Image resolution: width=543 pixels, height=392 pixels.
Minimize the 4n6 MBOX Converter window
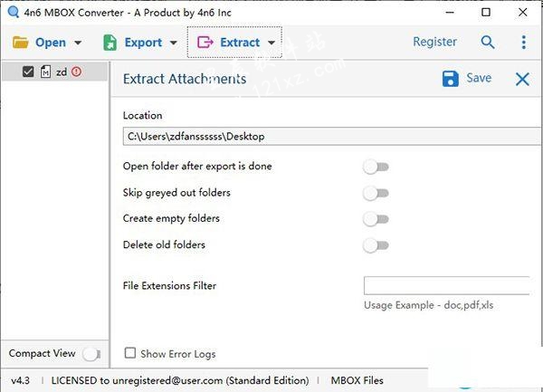pyautogui.click(x=450, y=13)
